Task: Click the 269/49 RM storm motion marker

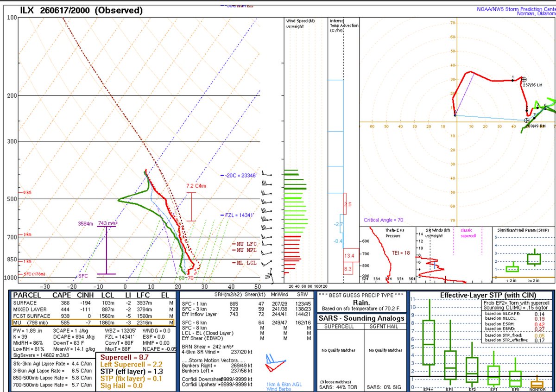Action: click(x=527, y=120)
